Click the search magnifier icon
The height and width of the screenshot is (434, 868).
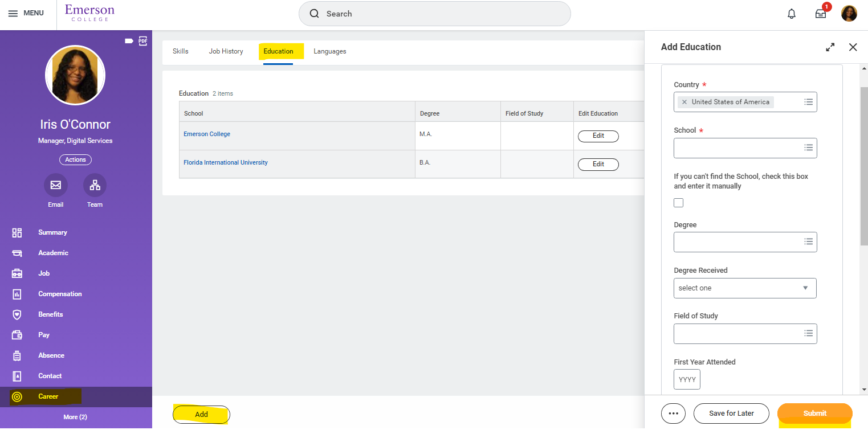[314, 14]
